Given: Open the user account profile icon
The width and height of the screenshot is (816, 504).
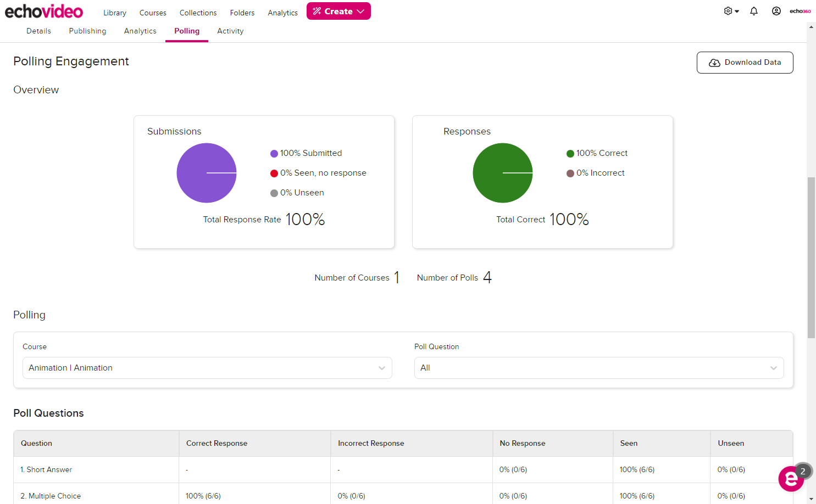Looking at the screenshot, I should (x=776, y=10).
